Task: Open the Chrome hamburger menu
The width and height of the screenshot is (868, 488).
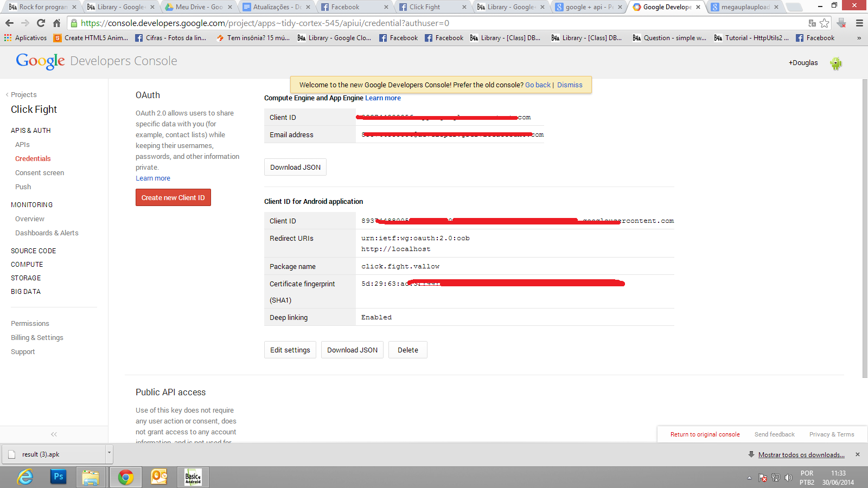Action: coord(859,23)
